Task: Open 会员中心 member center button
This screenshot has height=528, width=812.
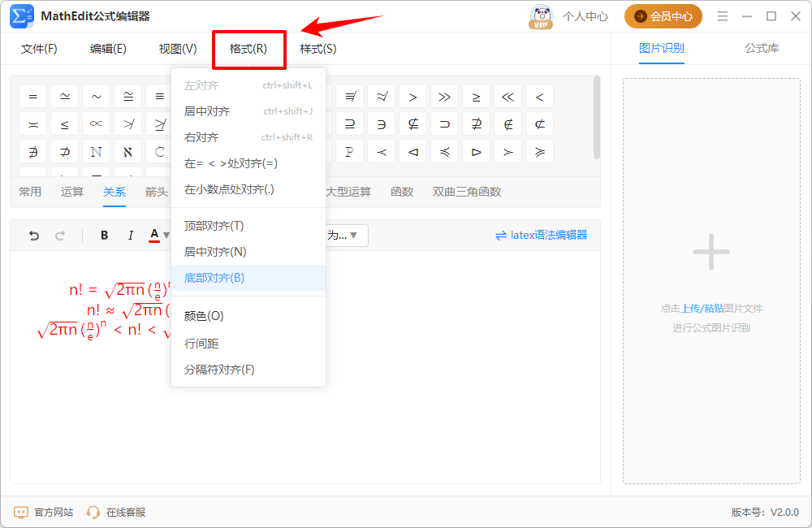Action: 663,16
